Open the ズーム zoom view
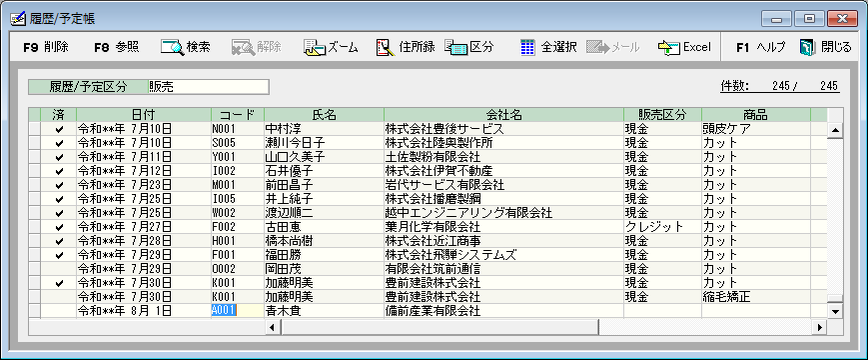Image resolution: width=868 pixels, height=360 pixels. (331, 47)
